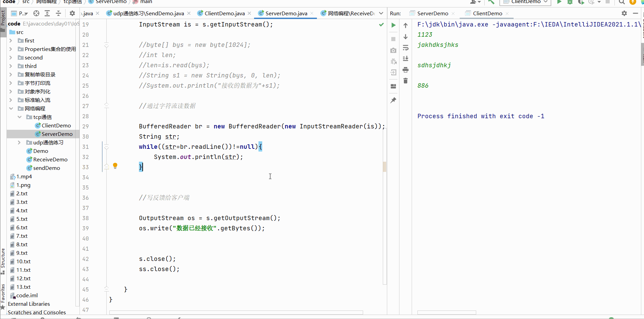Toggle fold marker at line 21 comment
The image size is (644, 319).
point(106,45)
